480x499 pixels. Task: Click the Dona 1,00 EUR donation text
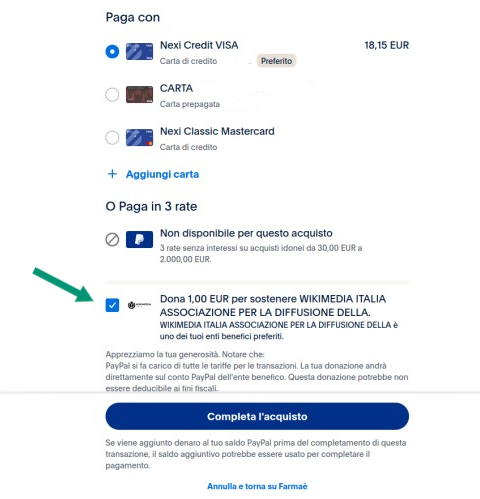tap(273, 305)
